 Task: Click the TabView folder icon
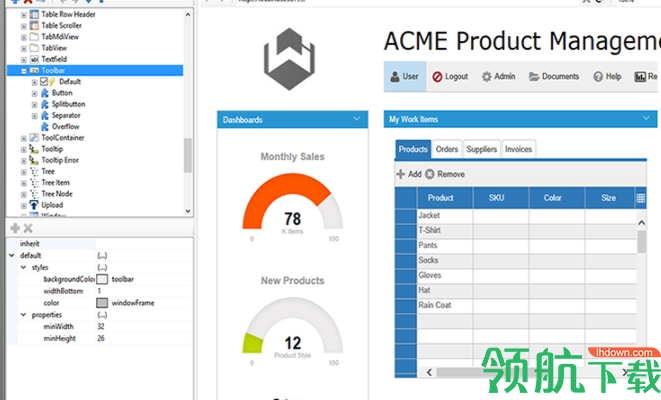point(34,48)
